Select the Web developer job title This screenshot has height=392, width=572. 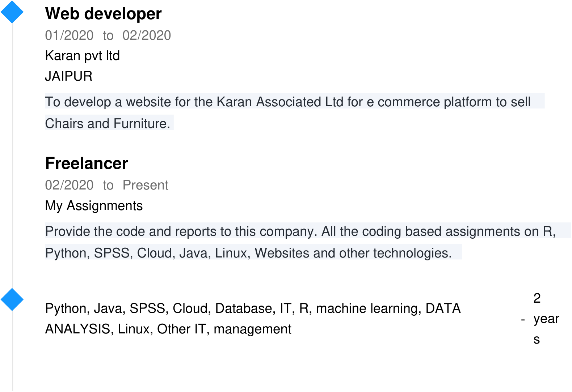[103, 14]
